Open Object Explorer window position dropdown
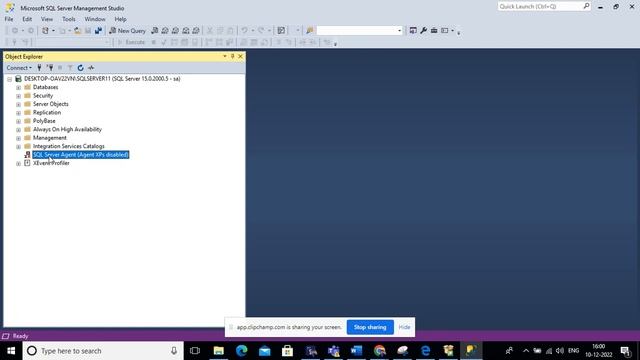The width and height of the screenshot is (640, 360). pos(224,56)
